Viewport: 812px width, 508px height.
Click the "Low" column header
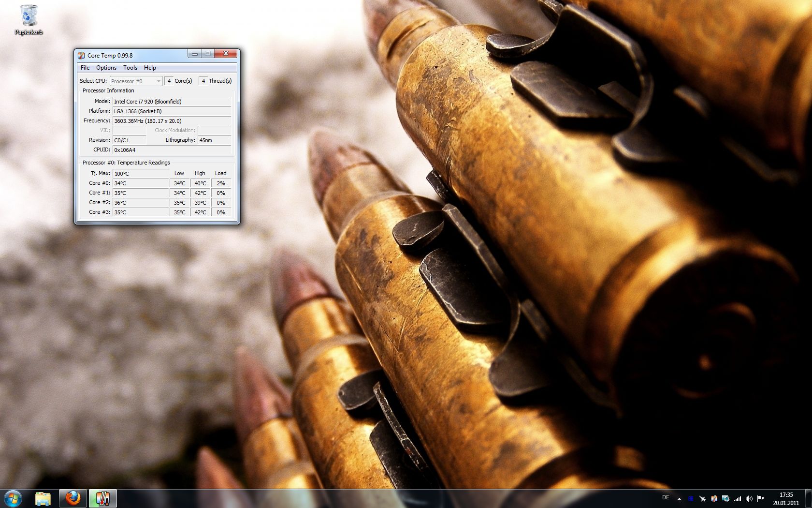179,173
